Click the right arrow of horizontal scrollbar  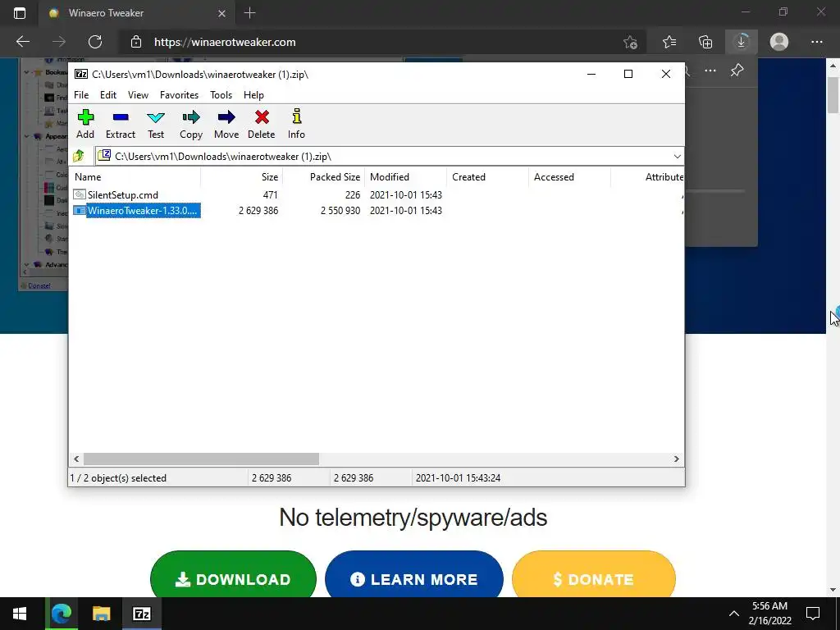[x=676, y=459]
